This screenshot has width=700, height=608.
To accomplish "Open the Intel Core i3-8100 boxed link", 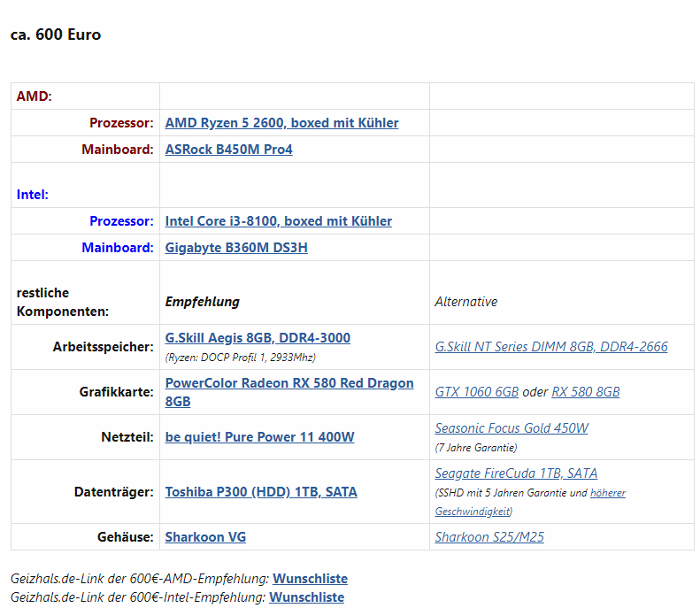I will 279,221.
